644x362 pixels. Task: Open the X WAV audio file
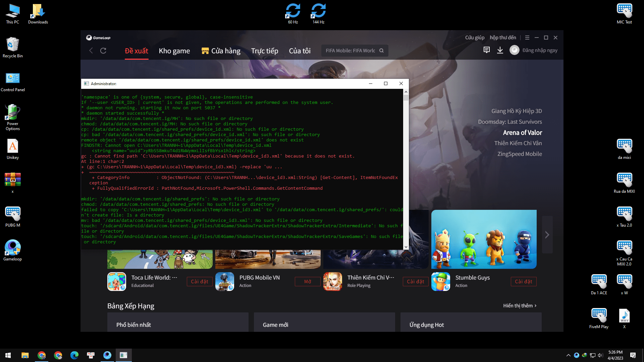tap(624, 318)
